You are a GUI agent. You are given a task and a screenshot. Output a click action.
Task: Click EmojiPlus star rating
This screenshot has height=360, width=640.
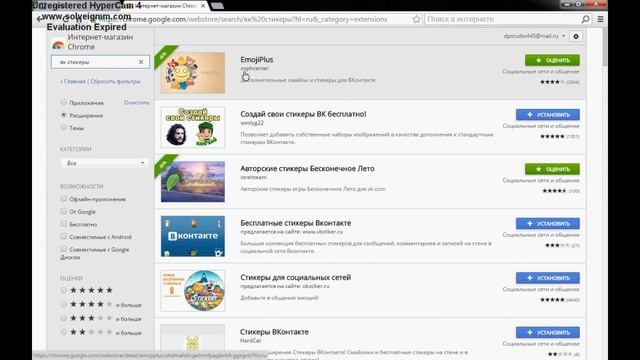[x=552, y=82]
